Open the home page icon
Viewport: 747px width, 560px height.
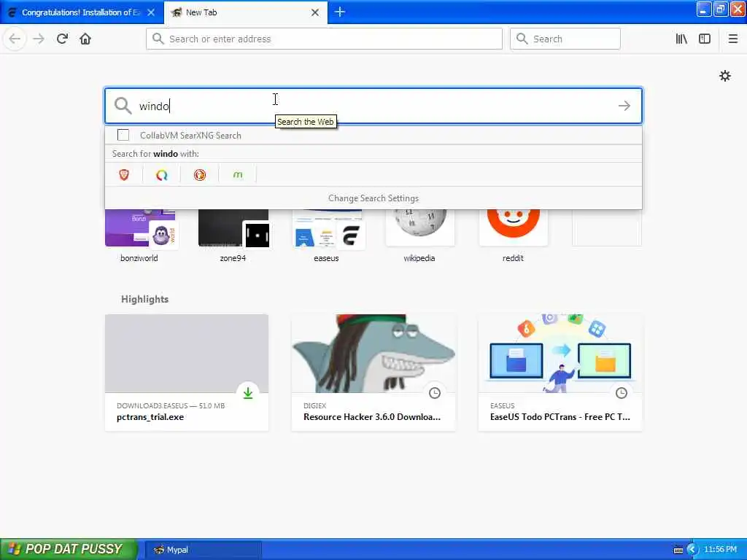[x=85, y=39]
